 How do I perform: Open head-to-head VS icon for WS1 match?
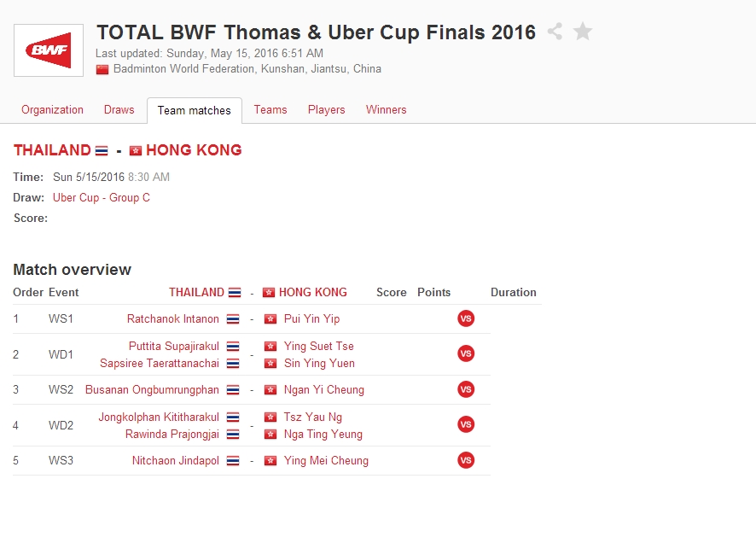point(466,318)
